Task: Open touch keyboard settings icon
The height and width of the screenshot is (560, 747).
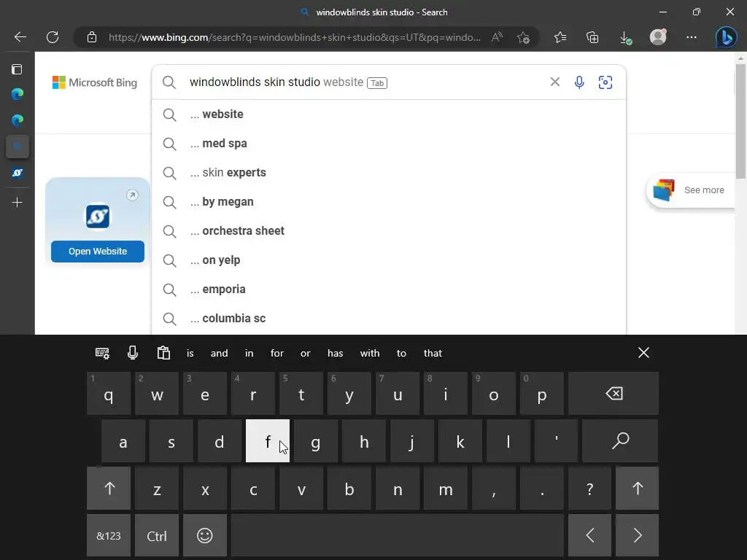Action: (102, 353)
